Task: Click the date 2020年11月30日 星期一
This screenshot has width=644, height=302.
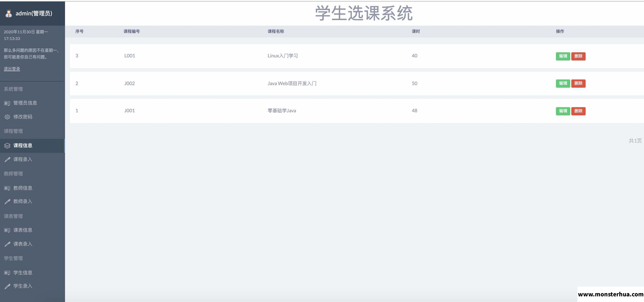Action: (x=26, y=32)
